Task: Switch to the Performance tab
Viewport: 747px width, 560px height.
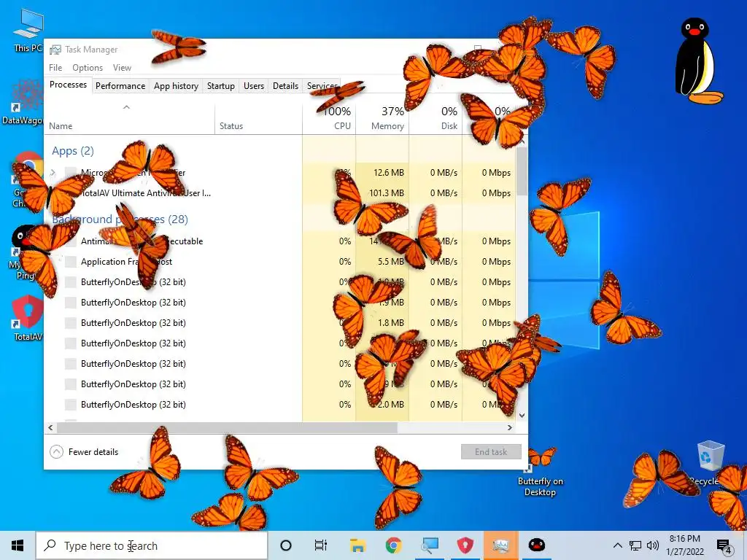Action: click(x=120, y=86)
